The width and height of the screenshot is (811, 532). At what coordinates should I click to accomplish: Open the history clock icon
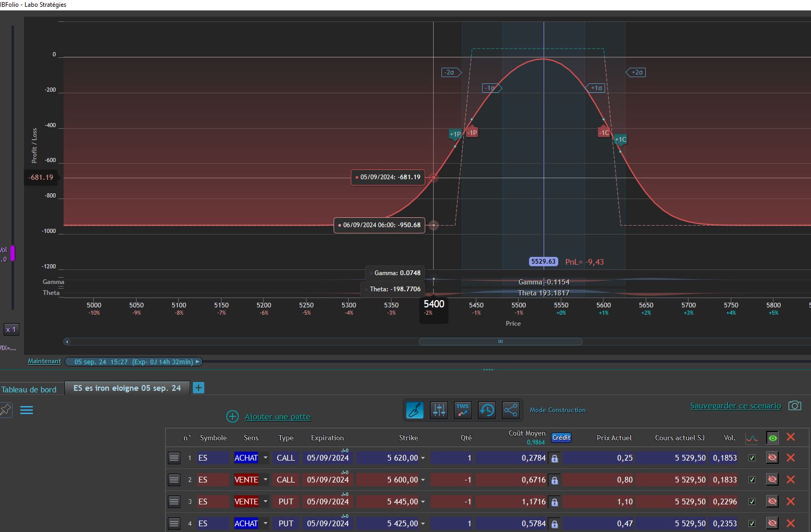coord(487,410)
